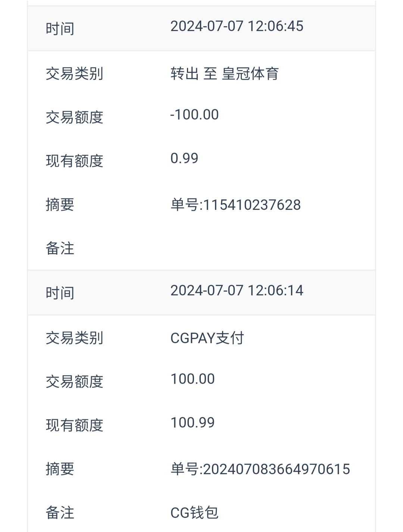Screen dimensions: 403x532
Task: Click the 100.99 current balance value
Action: click(x=193, y=423)
